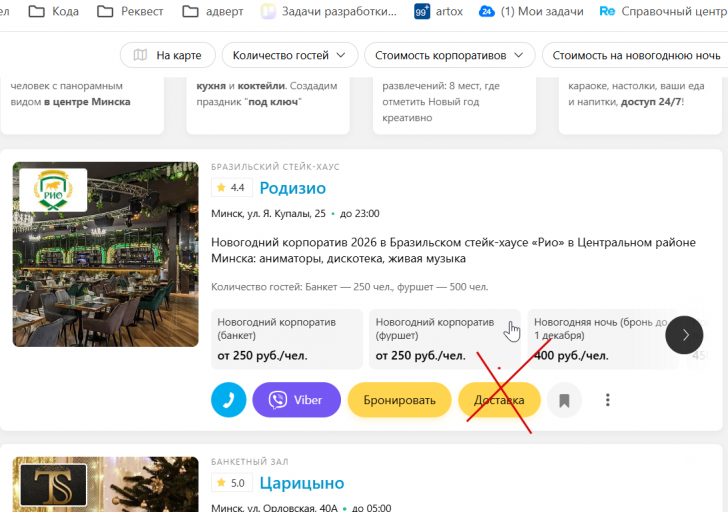
Task: Click the РИО logo on the photo
Action: (x=53, y=190)
